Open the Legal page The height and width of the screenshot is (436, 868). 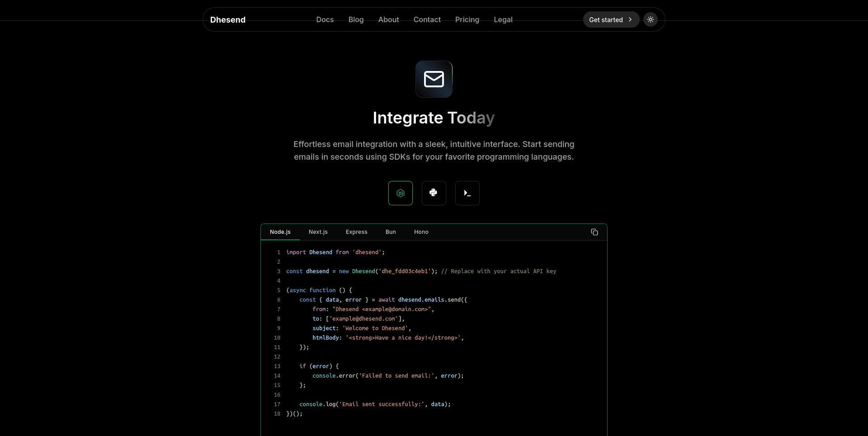coord(503,19)
